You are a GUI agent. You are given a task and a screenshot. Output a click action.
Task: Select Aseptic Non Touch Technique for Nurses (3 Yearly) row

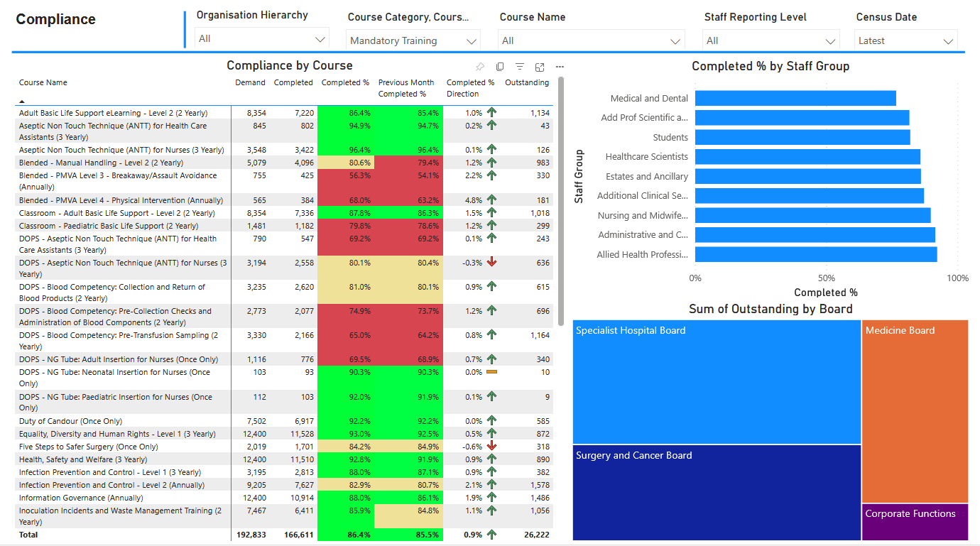pyautogui.click(x=283, y=150)
